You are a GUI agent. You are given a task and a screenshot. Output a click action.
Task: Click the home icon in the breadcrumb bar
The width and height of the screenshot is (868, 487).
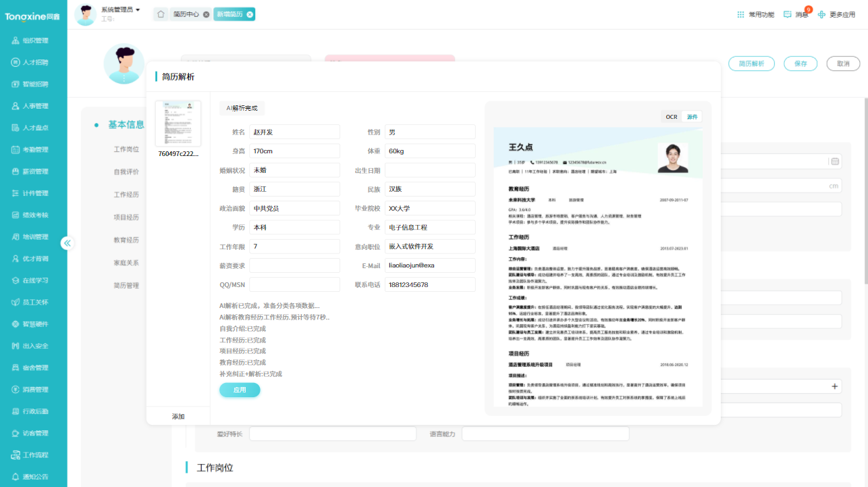[x=161, y=14]
